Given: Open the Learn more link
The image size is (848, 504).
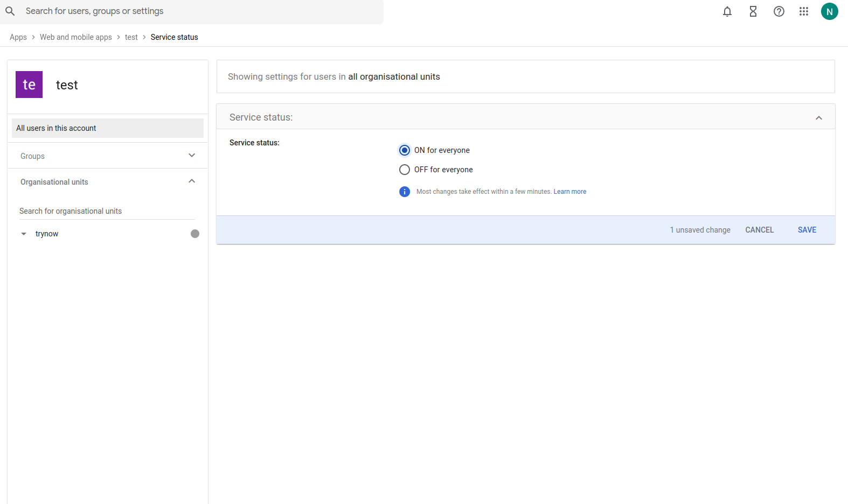Looking at the screenshot, I should 570,192.
